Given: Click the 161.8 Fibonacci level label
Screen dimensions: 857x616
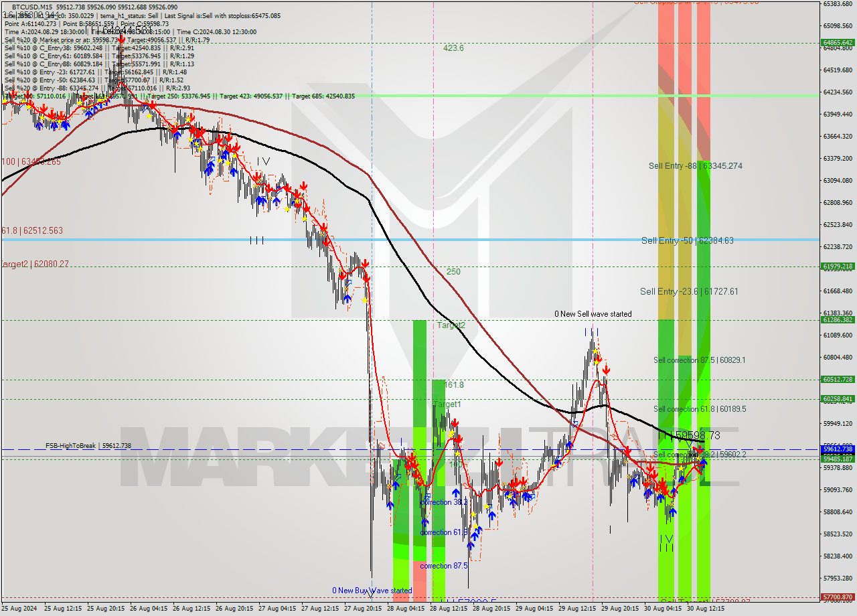Looking at the screenshot, I should (454, 385).
